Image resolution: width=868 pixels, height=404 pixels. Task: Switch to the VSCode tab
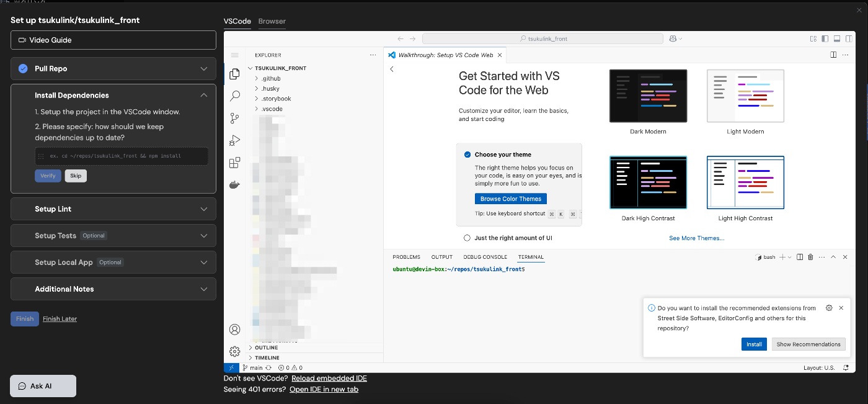coord(237,21)
